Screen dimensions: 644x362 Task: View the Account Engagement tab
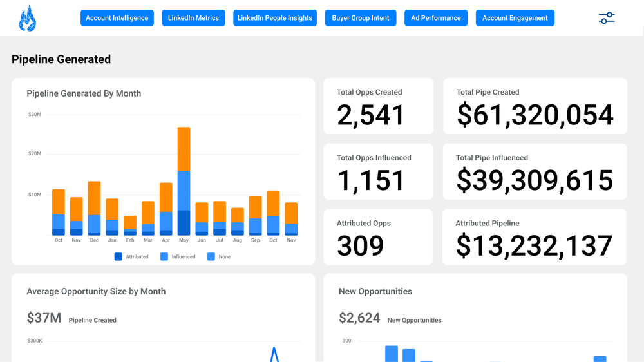point(515,18)
